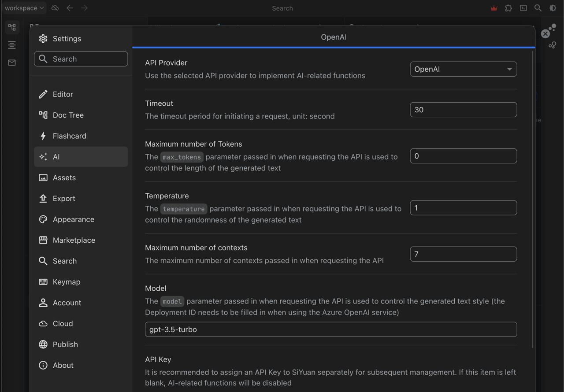Click the Model input with gpt-3.5-turbo
Viewport: 564px width, 392px height.
pos(331,329)
